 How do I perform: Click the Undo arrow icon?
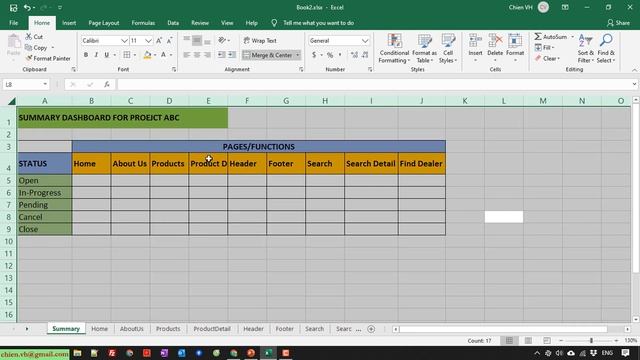click(27, 7)
